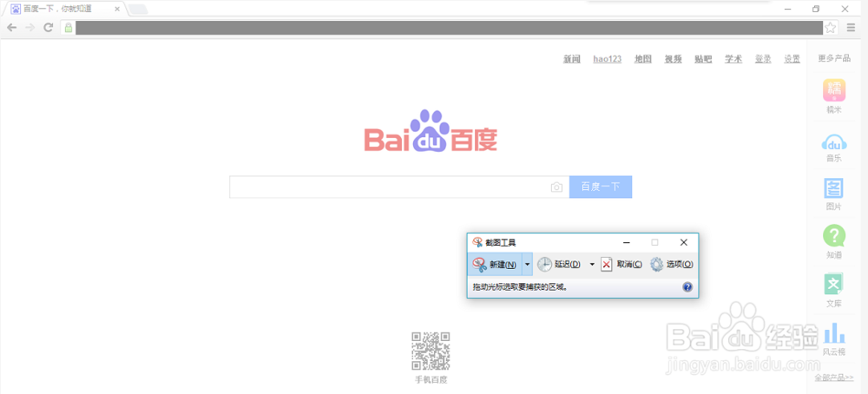Viewport: 868px width, 394px height.
Task: Expand the 新建 mode dropdown arrow
Action: (527, 265)
